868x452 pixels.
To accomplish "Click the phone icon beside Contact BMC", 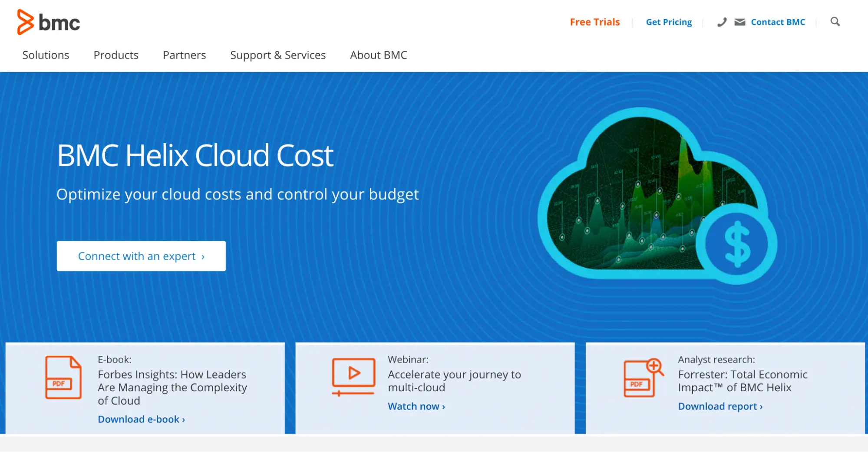I will point(722,22).
